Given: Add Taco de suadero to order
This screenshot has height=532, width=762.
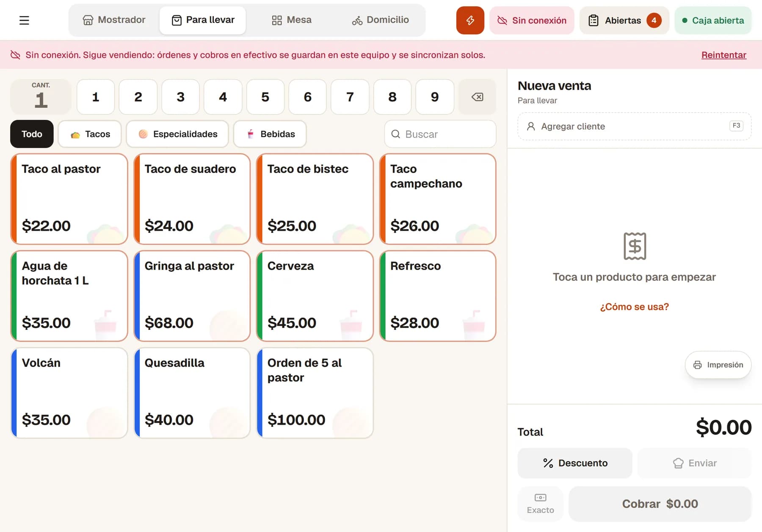Looking at the screenshot, I should (192, 199).
